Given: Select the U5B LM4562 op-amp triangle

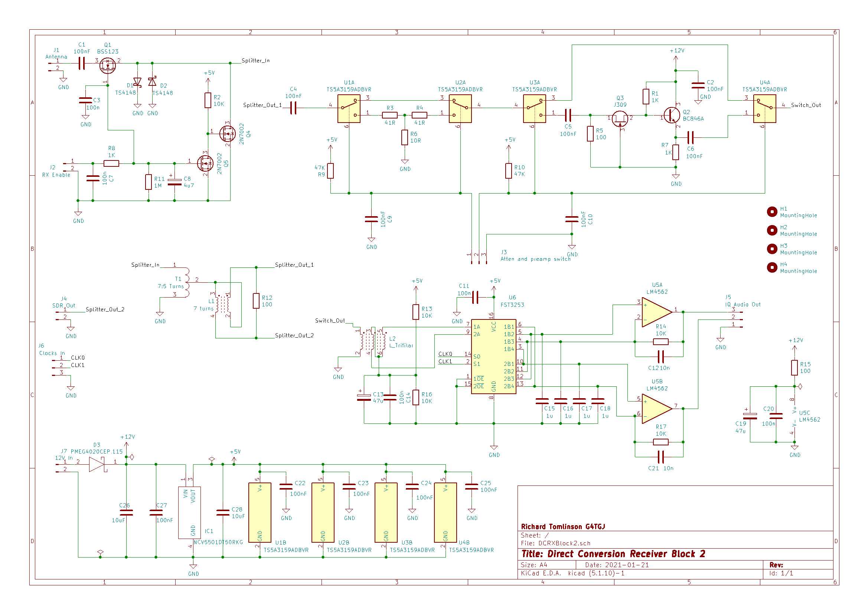Looking at the screenshot, I should 657,409.
